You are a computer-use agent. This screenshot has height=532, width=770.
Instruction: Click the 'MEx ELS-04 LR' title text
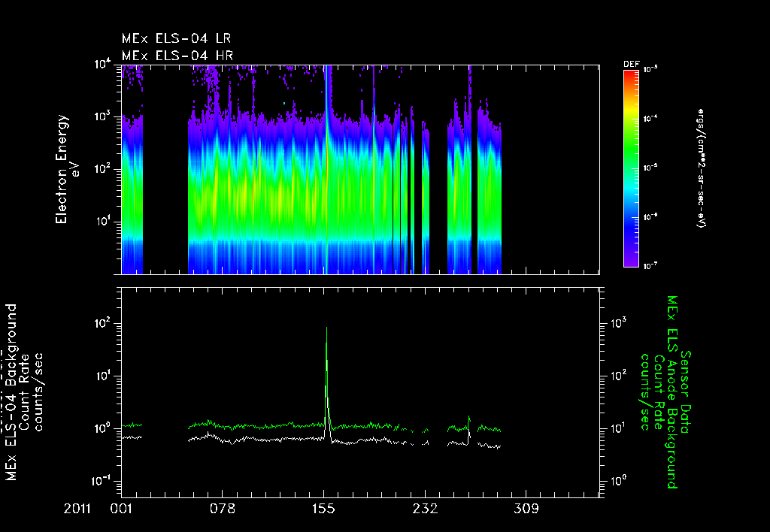point(176,38)
